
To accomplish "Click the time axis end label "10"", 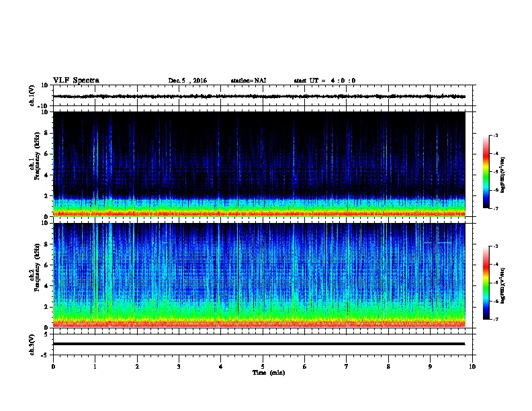I will coord(472,367).
